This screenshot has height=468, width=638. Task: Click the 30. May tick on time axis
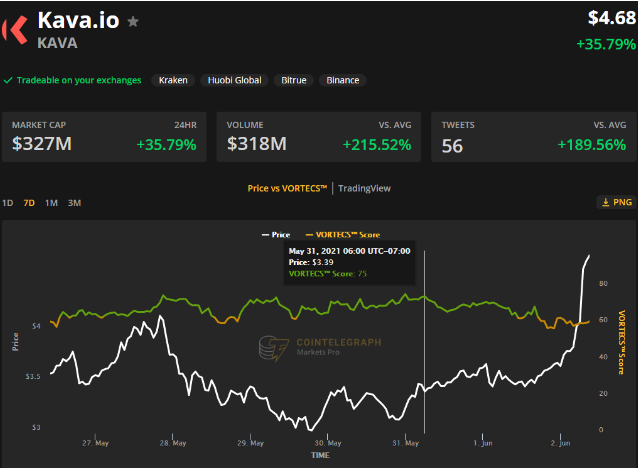[x=328, y=443]
